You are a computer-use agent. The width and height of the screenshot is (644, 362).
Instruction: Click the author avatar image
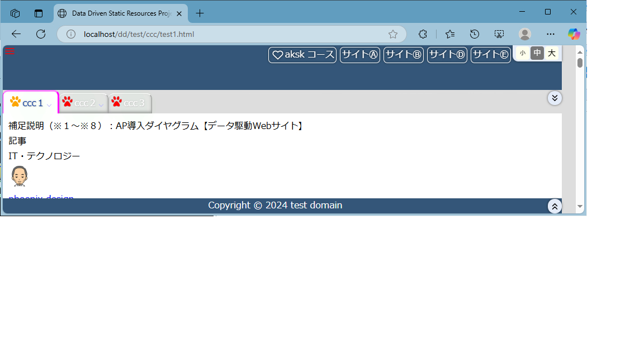[20, 176]
